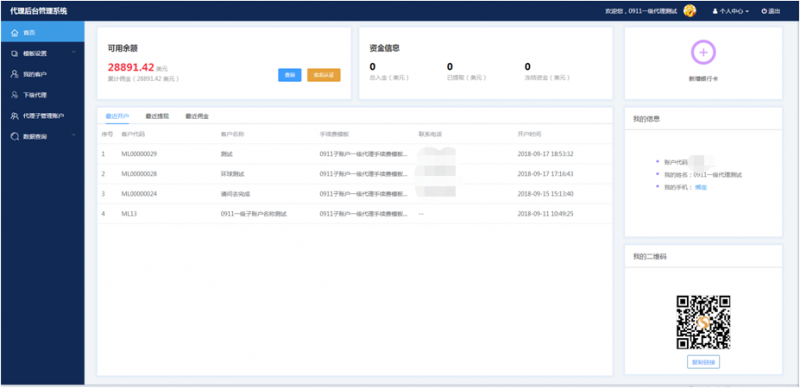The width and height of the screenshot is (800, 388).
Task: Click the 数据查询 magnifier icon
Action: [x=14, y=136]
